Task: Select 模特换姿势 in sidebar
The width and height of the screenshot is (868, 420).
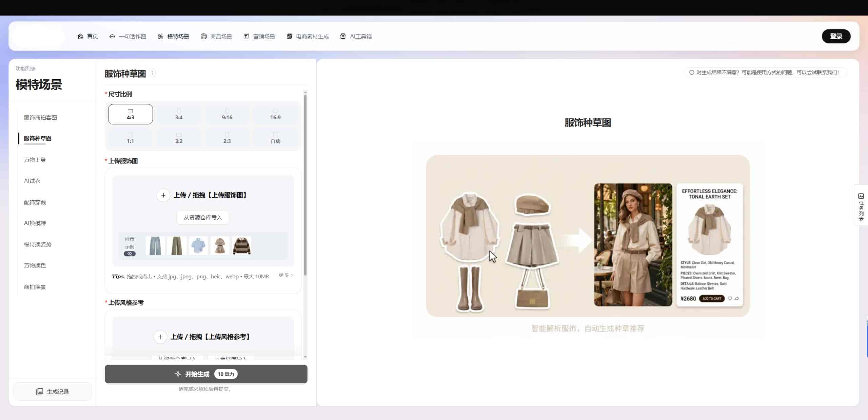Action: [x=38, y=244]
